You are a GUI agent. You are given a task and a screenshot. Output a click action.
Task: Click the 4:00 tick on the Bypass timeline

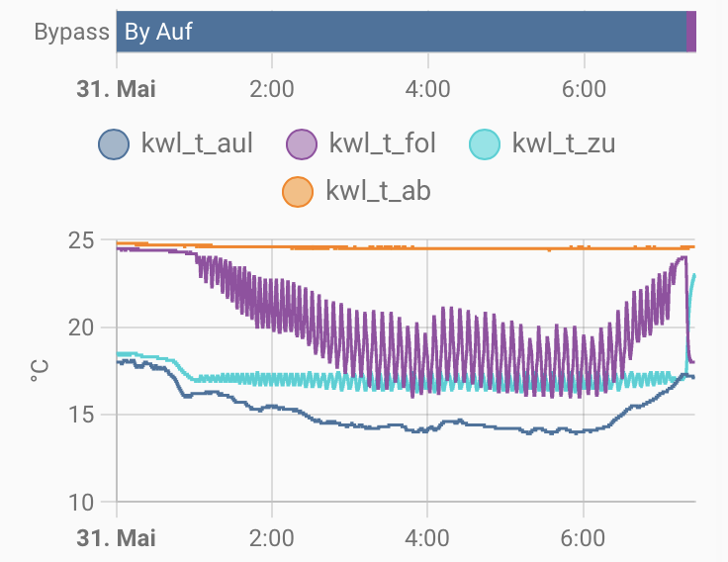pos(427,89)
